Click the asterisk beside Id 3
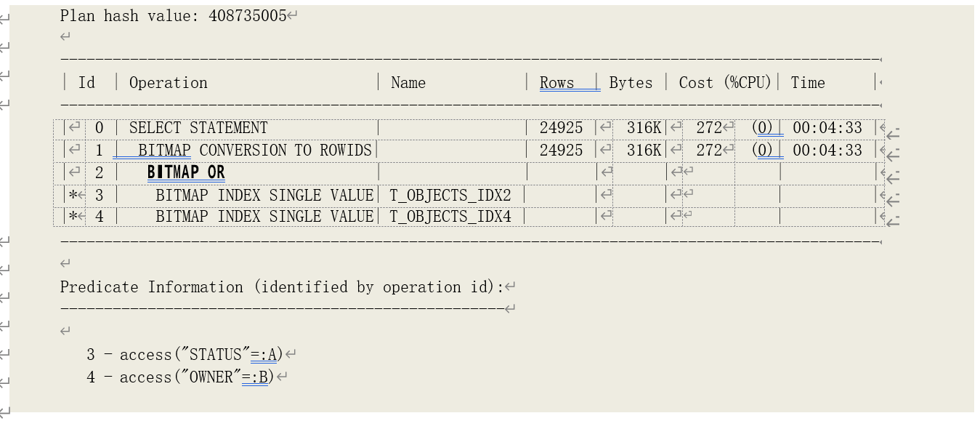The width and height of the screenshot is (980, 421). tap(73, 195)
